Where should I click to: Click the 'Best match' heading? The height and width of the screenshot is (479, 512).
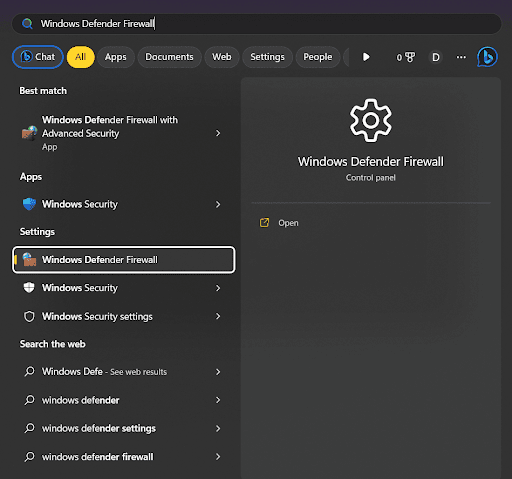tap(43, 91)
